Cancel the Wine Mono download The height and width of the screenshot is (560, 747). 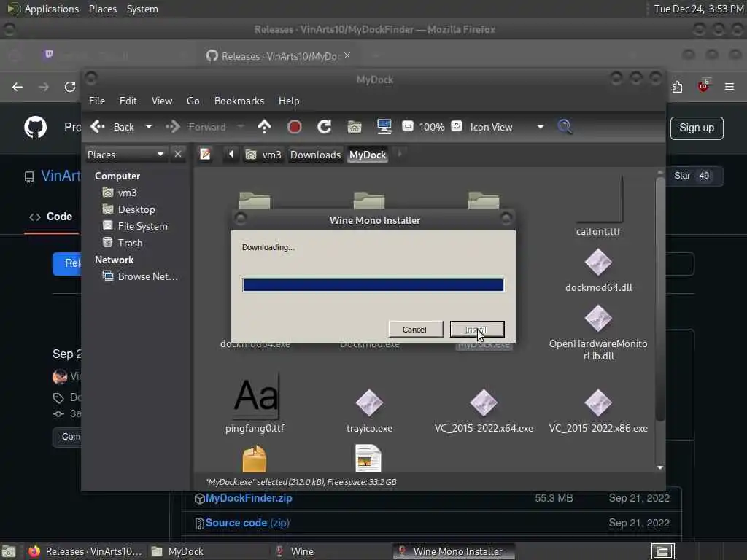[415, 330]
